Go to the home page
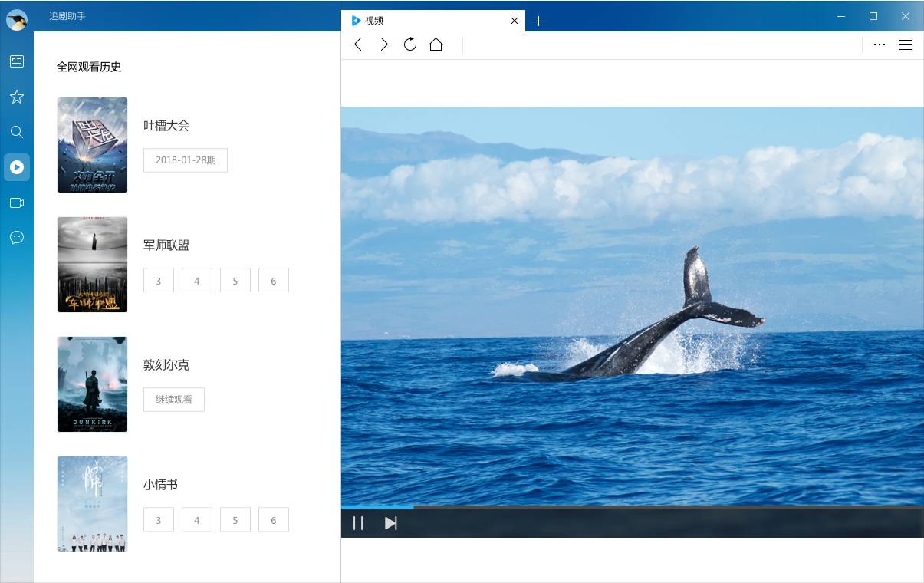 click(x=436, y=44)
